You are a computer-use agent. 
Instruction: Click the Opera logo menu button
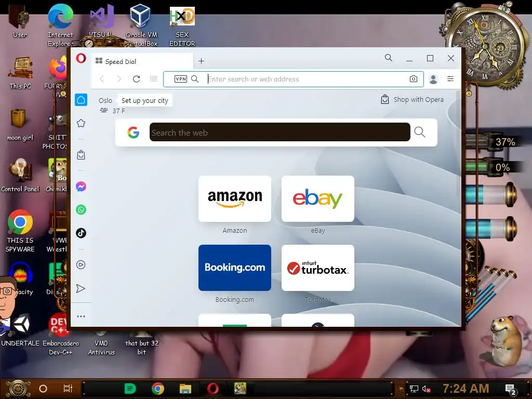point(81,58)
